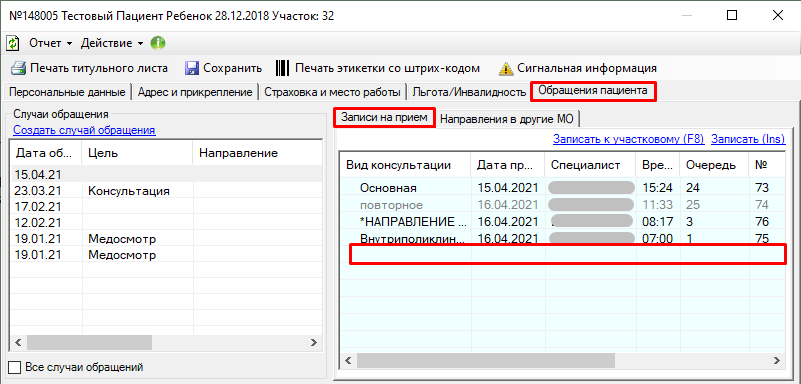Click time cell 08:17
Screen dimensions: 801x384
[657, 222]
